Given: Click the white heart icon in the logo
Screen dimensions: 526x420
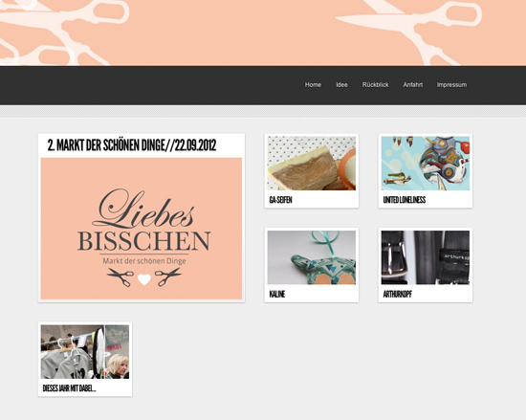Looking at the screenshot, I should [x=144, y=279].
